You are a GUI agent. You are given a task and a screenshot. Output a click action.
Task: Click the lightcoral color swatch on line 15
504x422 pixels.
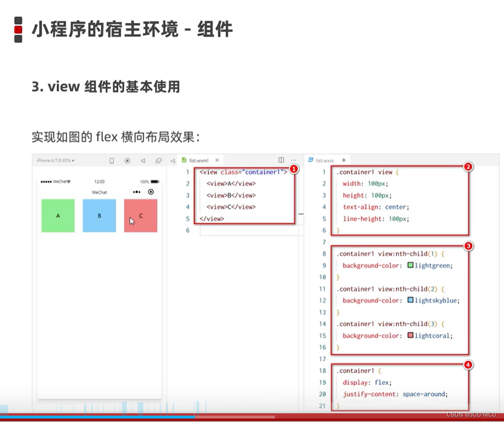410,336
